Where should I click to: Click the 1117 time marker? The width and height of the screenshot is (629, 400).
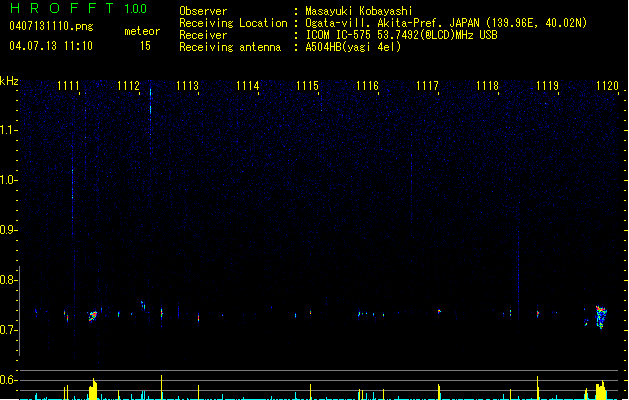point(427,86)
